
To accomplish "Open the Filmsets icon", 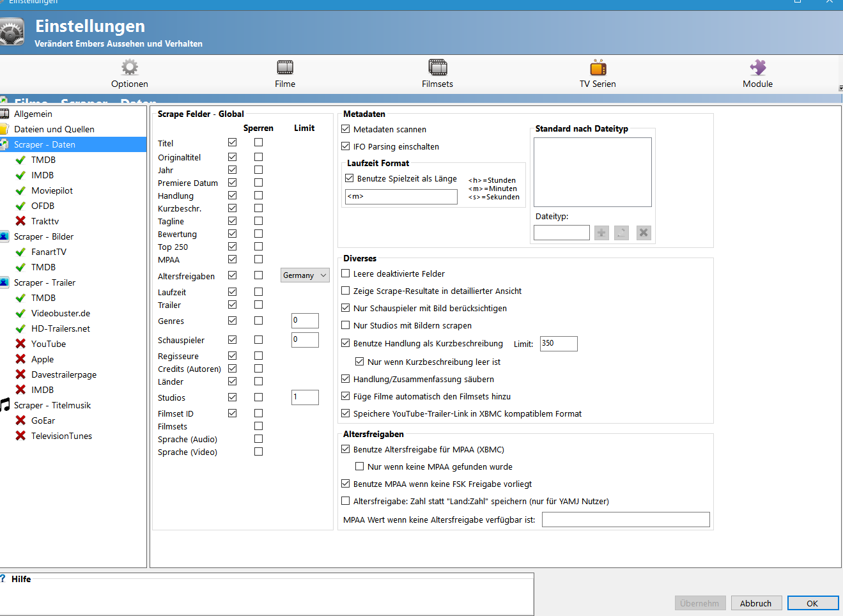I will (438, 67).
